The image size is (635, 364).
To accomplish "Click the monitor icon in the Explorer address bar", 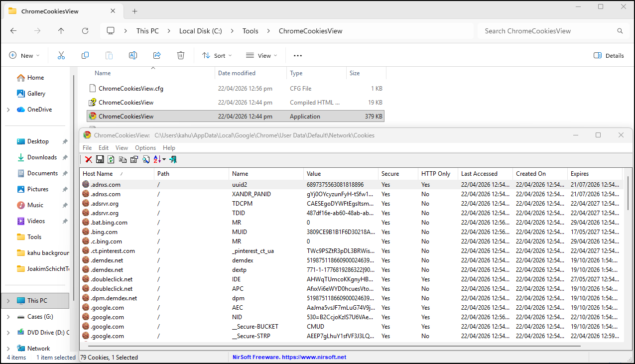I will 111,31.
